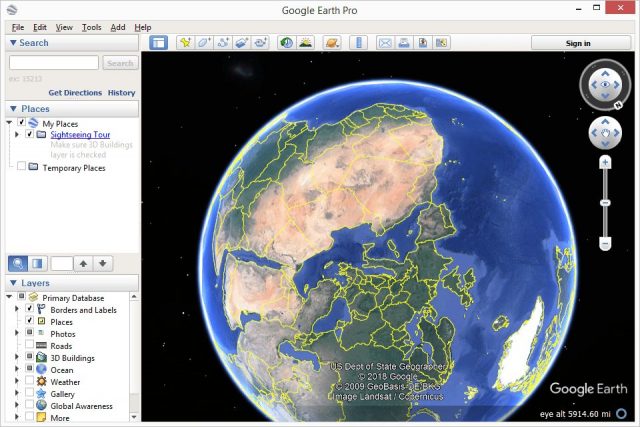Expand the Ocean layer
The image size is (640, 427).
(17, 369)
